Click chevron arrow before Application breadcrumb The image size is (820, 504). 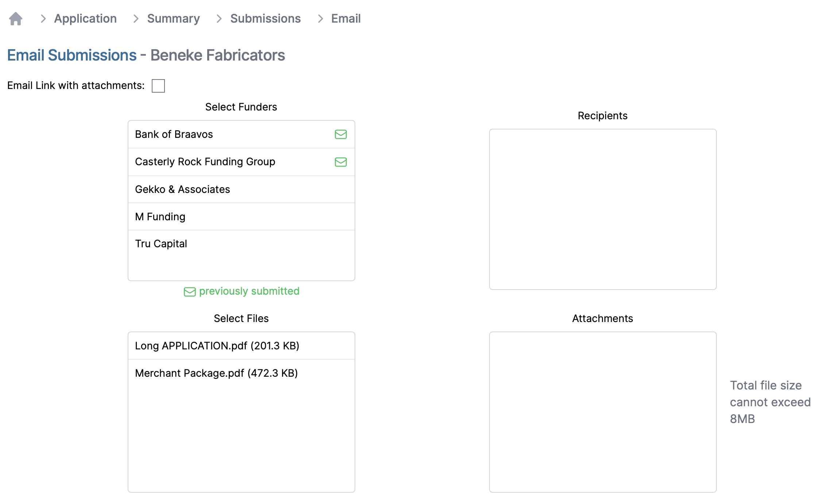tap(43, 19)
